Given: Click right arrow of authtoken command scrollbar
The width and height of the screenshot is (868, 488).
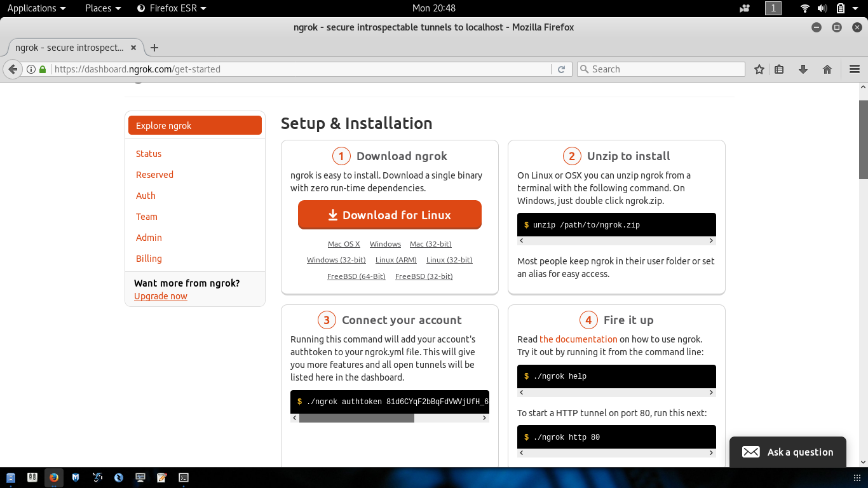Looking at the screenshot, I should point(485,418).
